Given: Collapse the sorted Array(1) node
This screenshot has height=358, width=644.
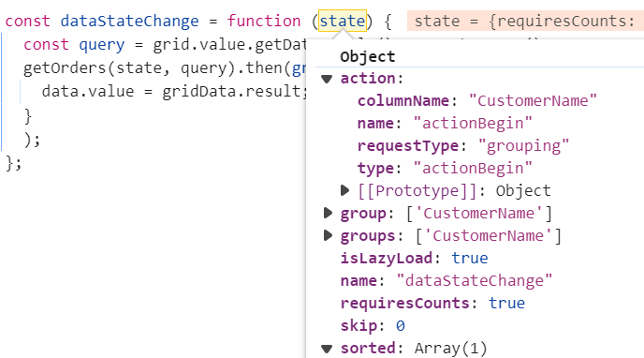Looking at the screenshot, I should pos(327,349).
